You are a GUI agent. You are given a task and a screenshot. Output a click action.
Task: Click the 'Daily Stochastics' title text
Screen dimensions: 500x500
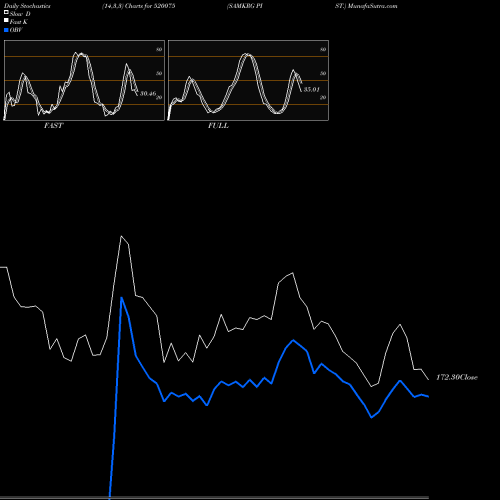pos(27,6)
